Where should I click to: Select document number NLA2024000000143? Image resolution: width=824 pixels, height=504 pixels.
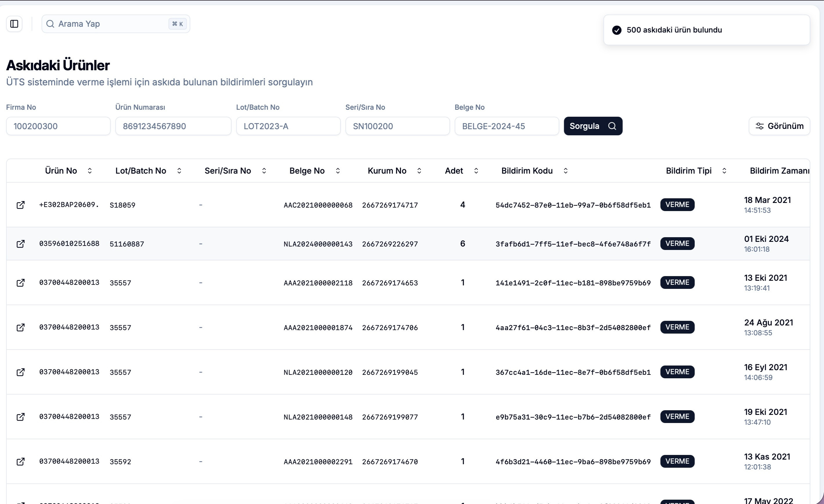(x=318, y=244)
